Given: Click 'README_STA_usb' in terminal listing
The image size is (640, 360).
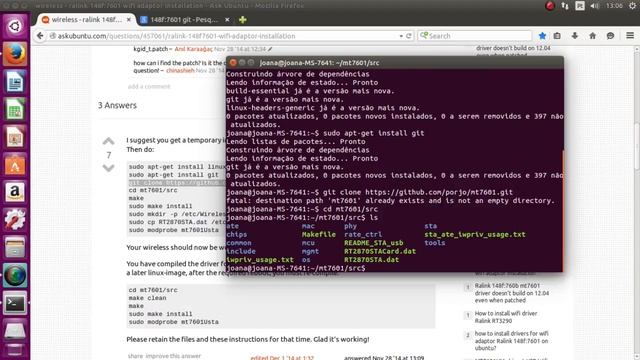Looking at the screenshot, I should (x=373, y=243).
